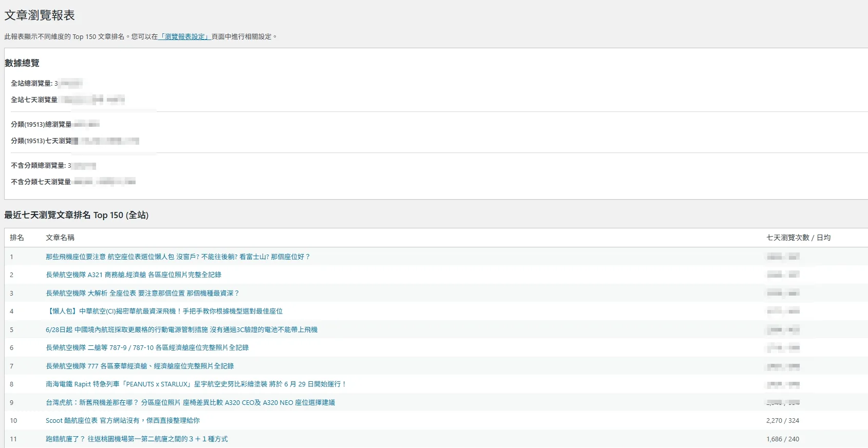This screenshot has height=448, width=868.
Task: Click the 分類(19513)七天瀏覽 label
Action: coord(41,141)
